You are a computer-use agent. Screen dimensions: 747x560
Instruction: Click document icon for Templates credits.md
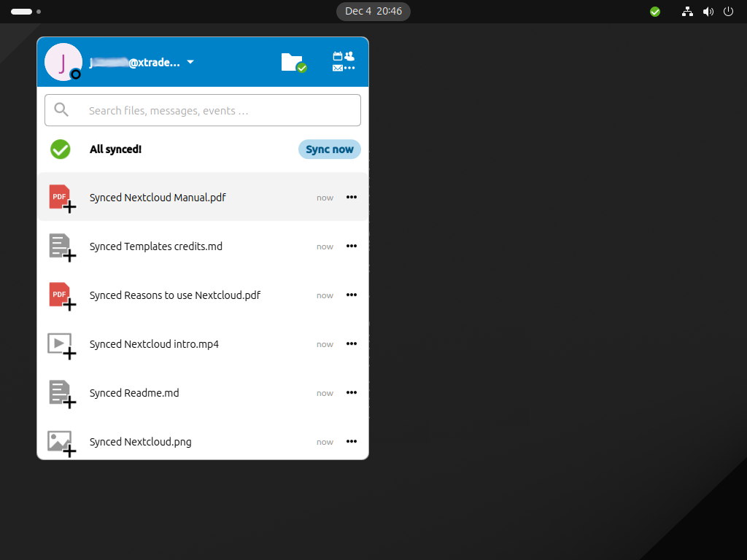pyautogui.click(x=62, y=247)
